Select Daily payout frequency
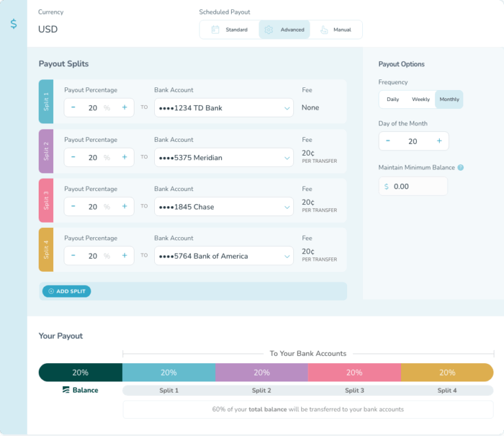 pos(392,100)
